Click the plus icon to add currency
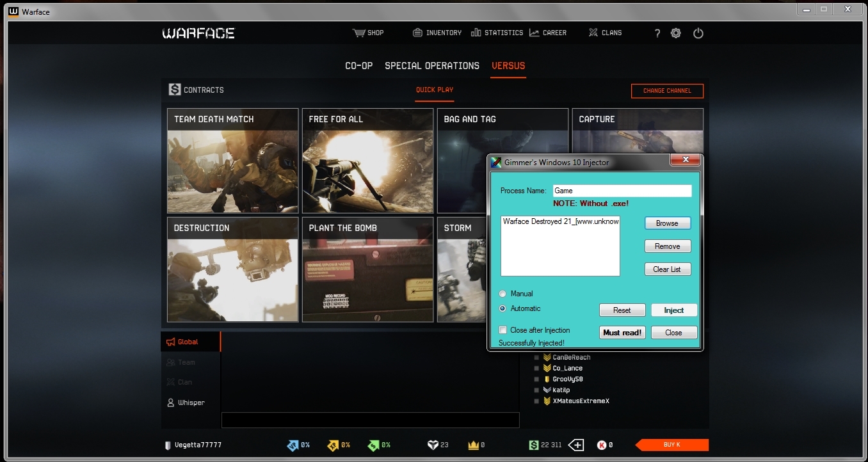This screenshot has height=462, width=868. (x=575, y=445)
